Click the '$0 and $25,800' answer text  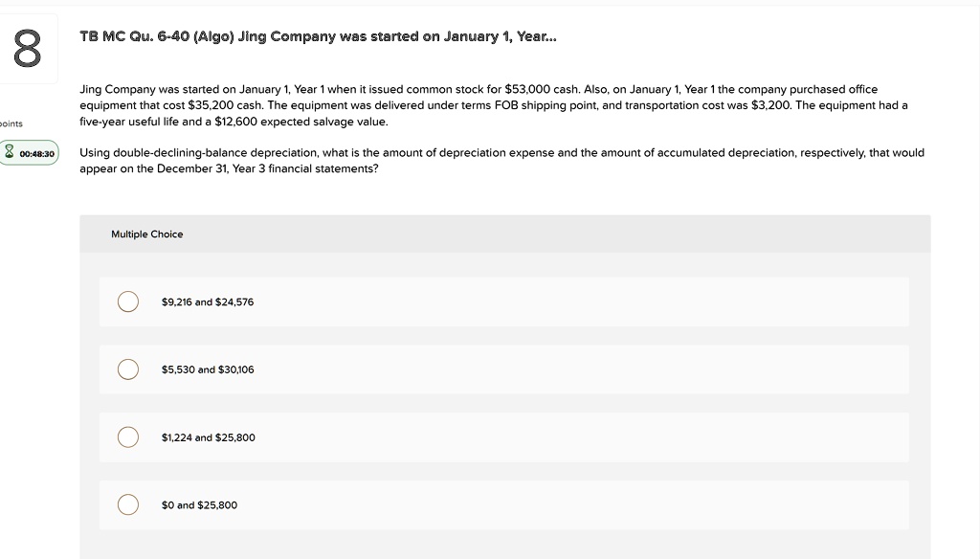pyautogui.click(x=199, y=505)
